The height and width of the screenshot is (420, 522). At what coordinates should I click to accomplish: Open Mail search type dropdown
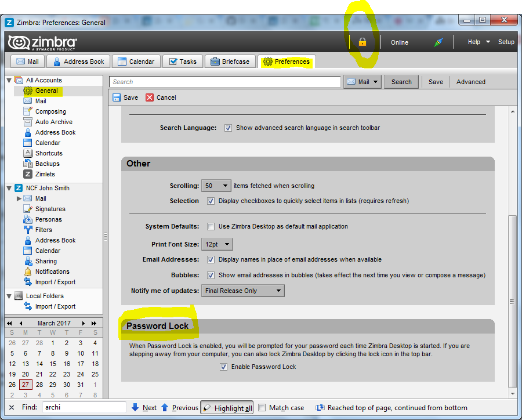362,82
